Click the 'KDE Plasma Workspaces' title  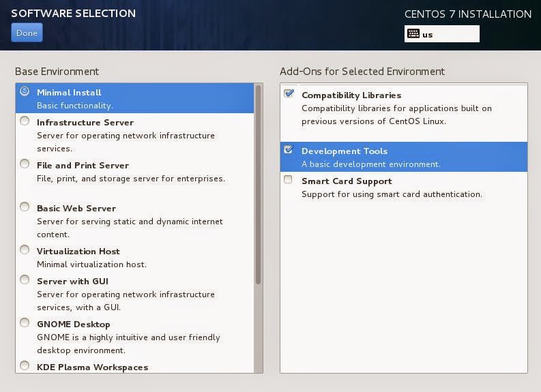click(93, 367)
